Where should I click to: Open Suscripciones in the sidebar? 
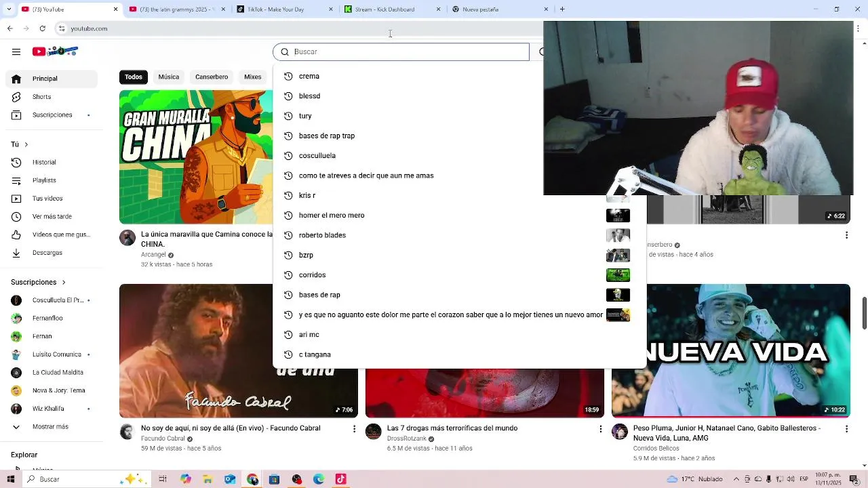point(52,115)
